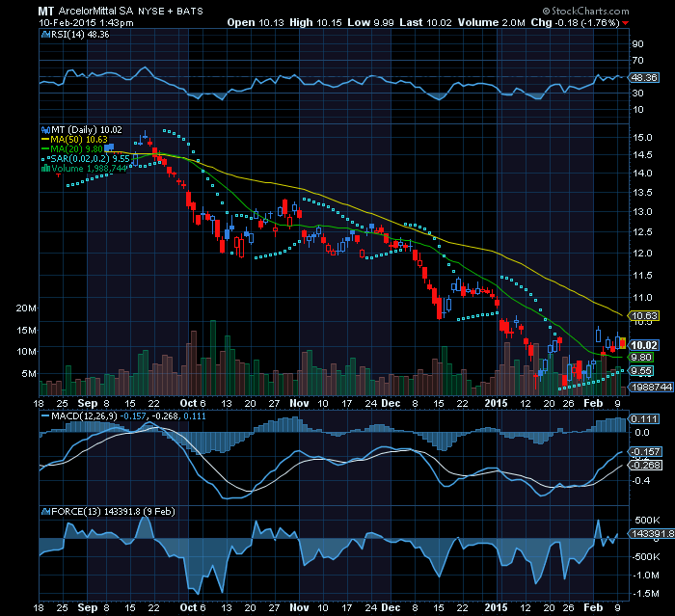Viewport: 675px width, 616px height.
Task: Click the FORCE(13) 143391.8 legend label
Action: tap(113, 511)
